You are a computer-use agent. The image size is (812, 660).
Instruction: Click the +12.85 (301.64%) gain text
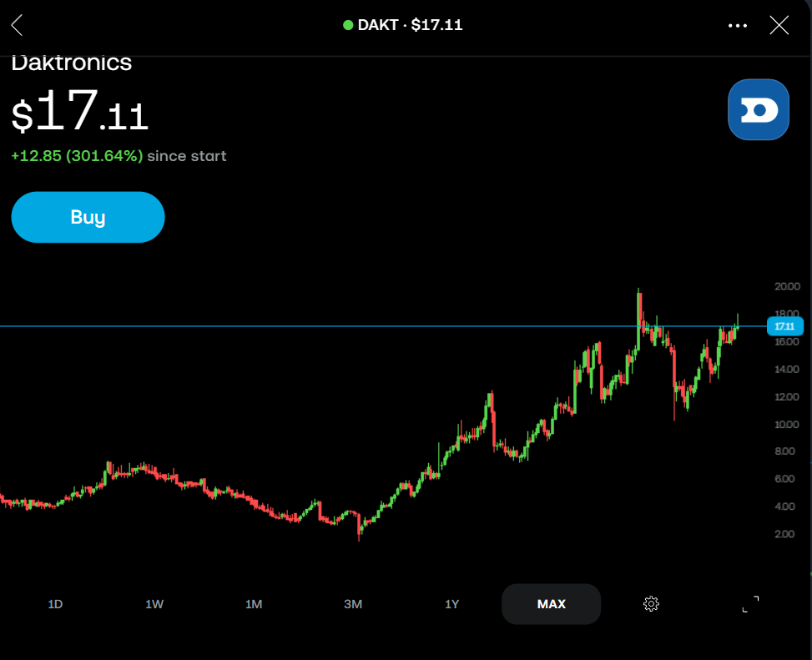[x=77, y=156]
